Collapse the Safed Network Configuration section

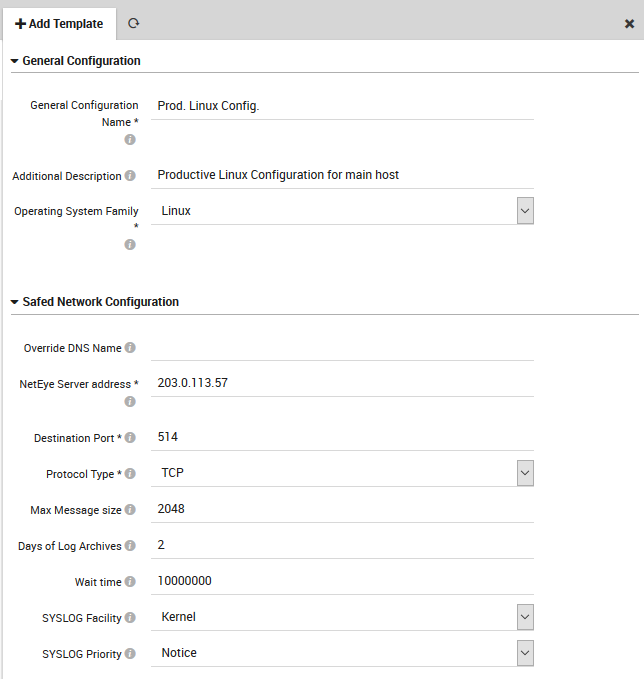click(15, 302)
